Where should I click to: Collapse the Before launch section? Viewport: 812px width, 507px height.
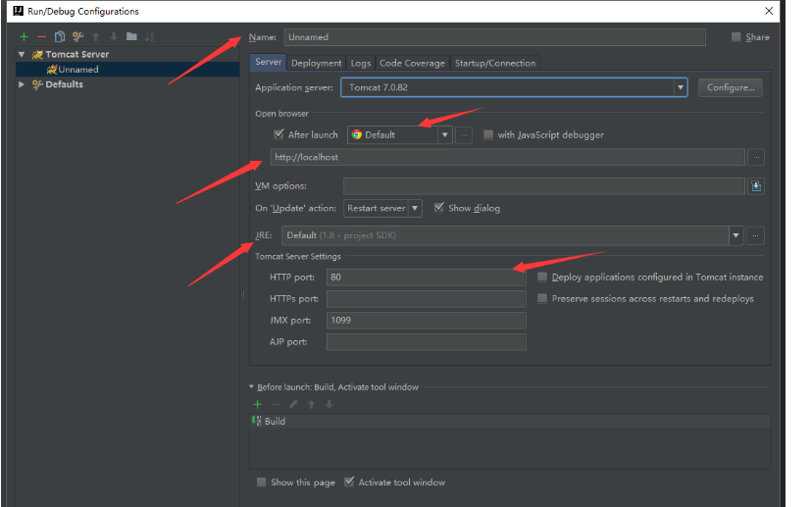tap(252, 386)
